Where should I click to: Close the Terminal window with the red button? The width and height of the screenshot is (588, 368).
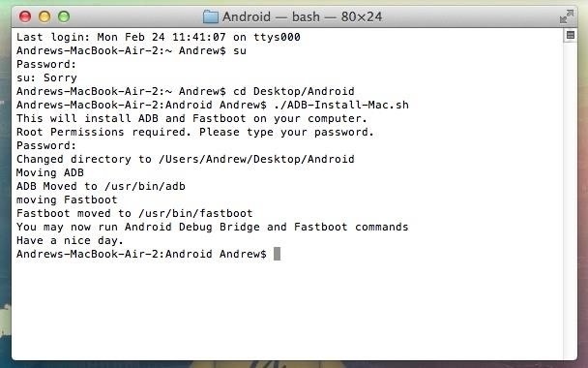point(25,16)
